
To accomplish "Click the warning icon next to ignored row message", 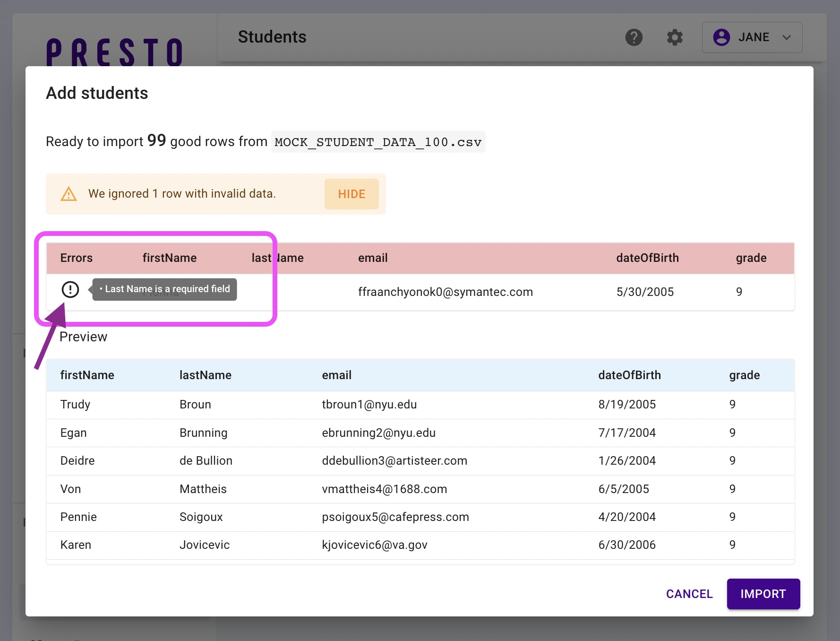I will click(69, 194).
